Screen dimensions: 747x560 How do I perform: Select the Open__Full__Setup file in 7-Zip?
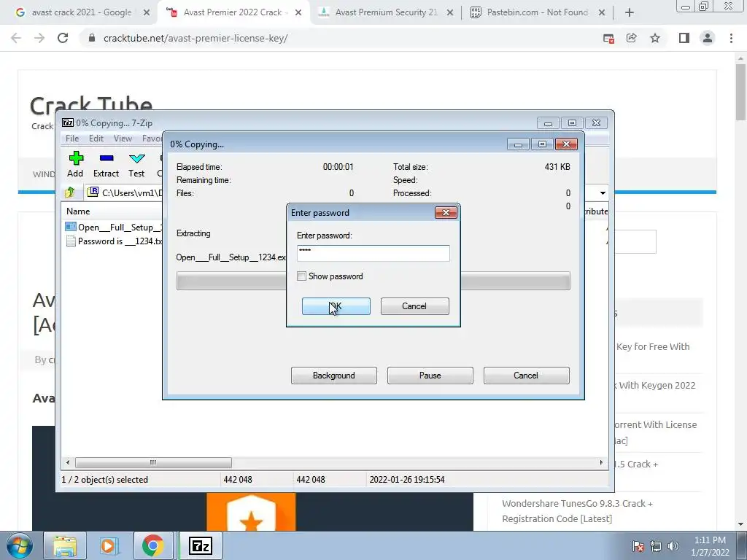point(115,227)
